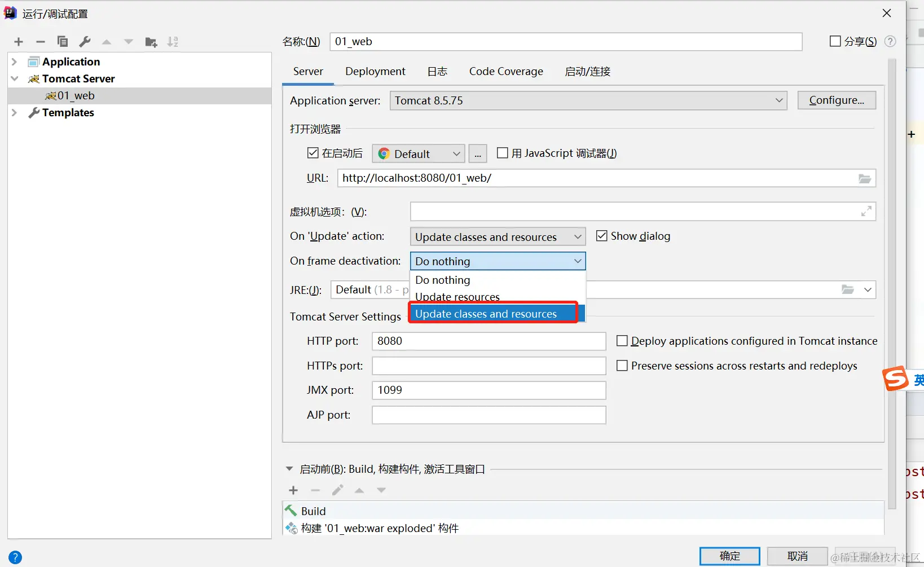924x567 pixels.
Task: Enable Deploy applications configured in Tomcat instance
Action: tap(622, 341)
